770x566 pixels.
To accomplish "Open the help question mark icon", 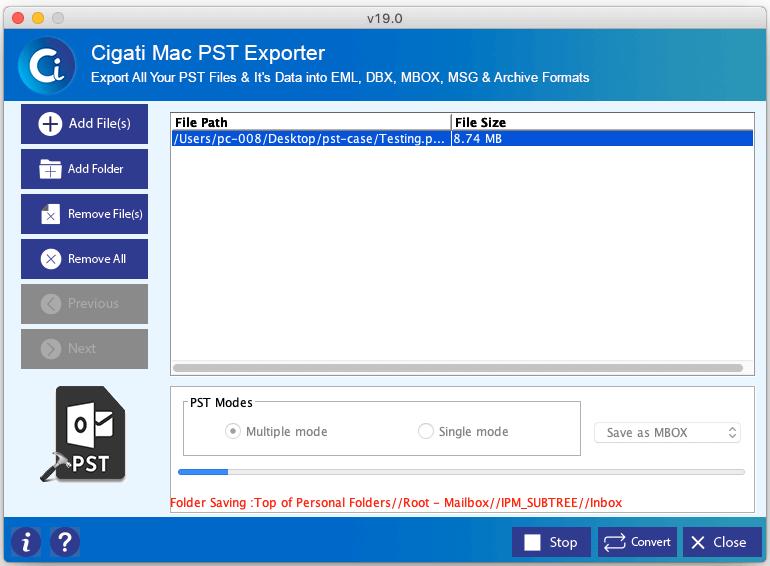I will [x=65, y=542].
